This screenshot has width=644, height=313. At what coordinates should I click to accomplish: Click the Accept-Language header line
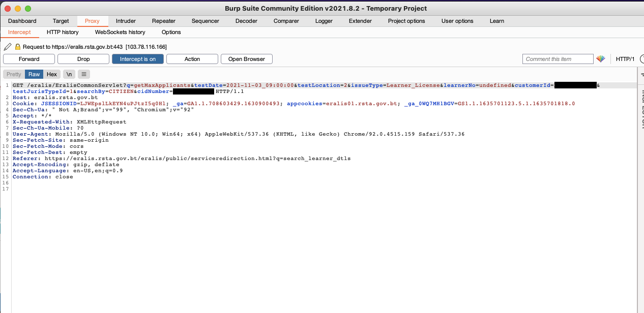68,171
